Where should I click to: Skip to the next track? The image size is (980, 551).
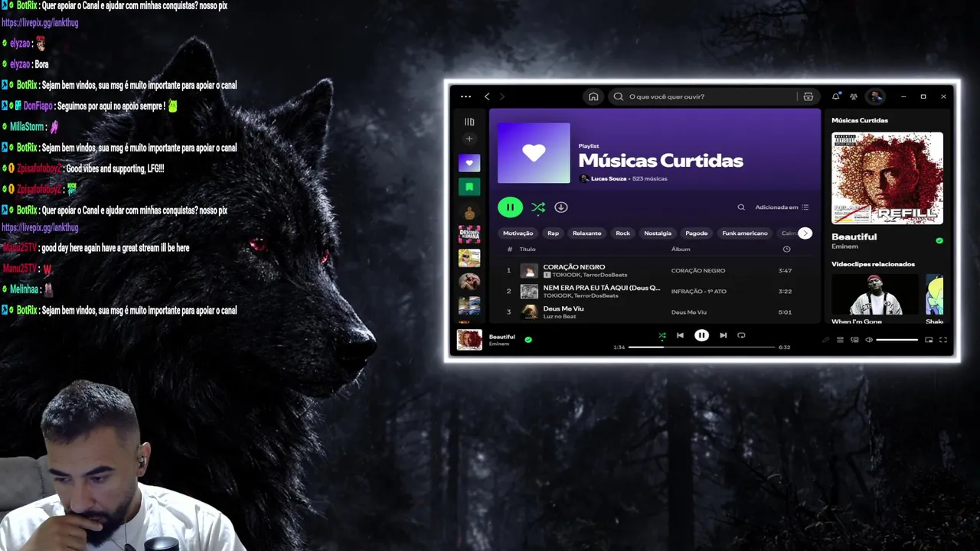coord(723,335)
